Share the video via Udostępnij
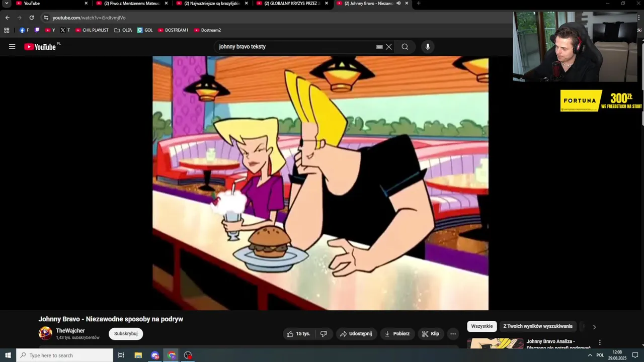This screenshot has width=644, height=362. 356,334
